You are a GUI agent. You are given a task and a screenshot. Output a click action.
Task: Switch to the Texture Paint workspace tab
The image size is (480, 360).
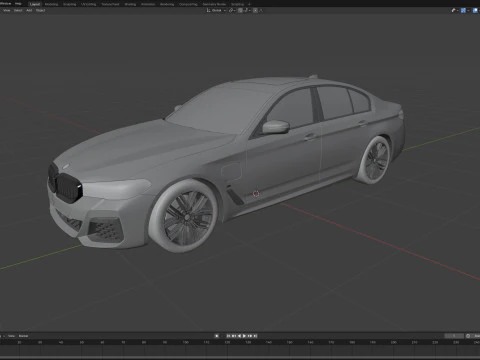coord(110,4)
